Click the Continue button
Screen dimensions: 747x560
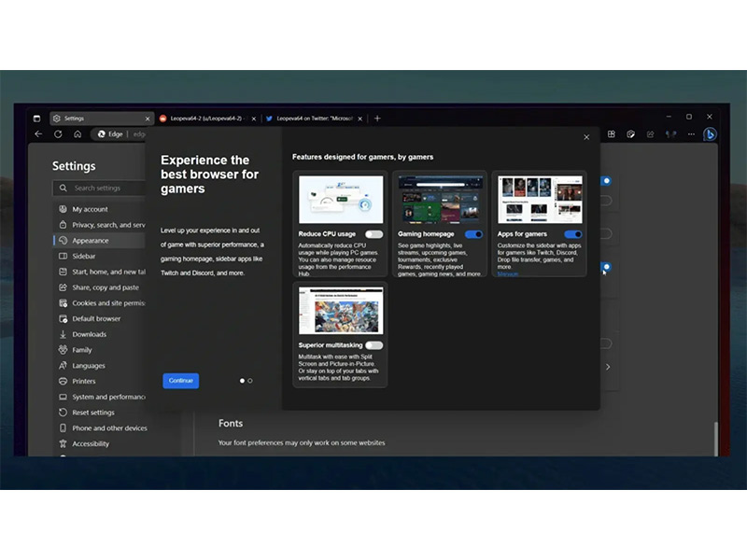coord(180,381)
